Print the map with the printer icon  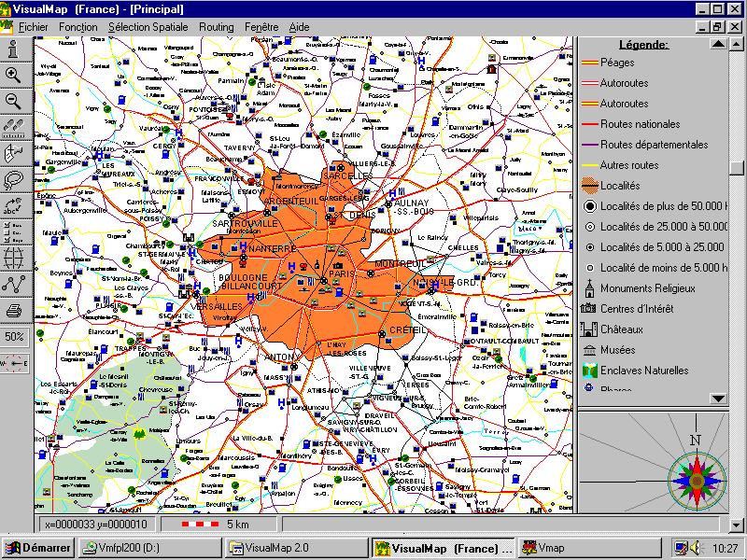14,311
